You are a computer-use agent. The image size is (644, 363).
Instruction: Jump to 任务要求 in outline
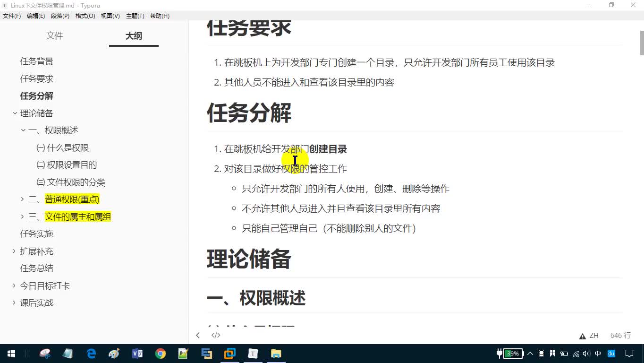pyautogui.click(x=37, y=78)
